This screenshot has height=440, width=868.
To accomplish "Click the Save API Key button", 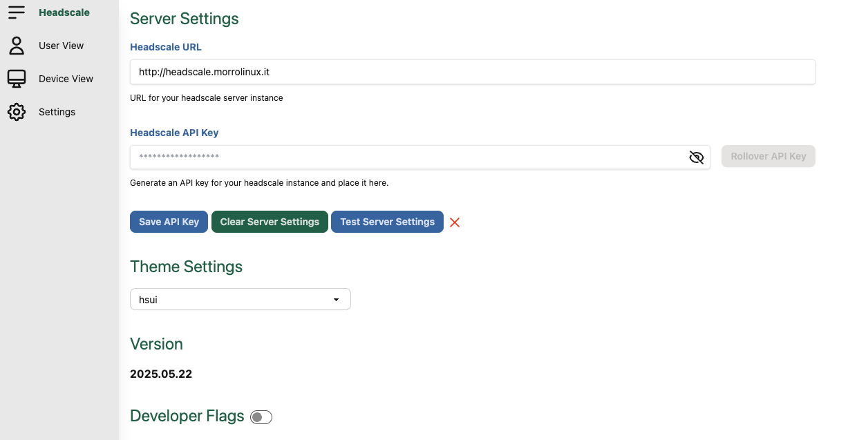I will pos(169,222).
